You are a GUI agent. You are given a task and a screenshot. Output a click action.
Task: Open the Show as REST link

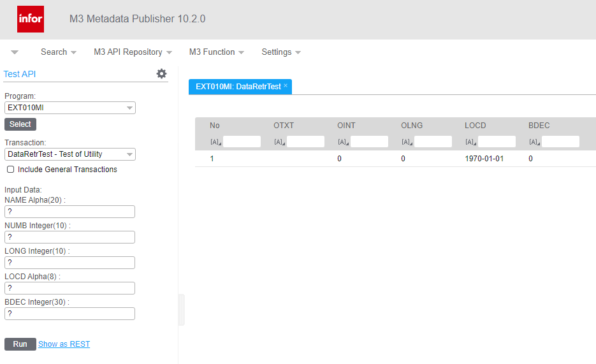point(64,344)
